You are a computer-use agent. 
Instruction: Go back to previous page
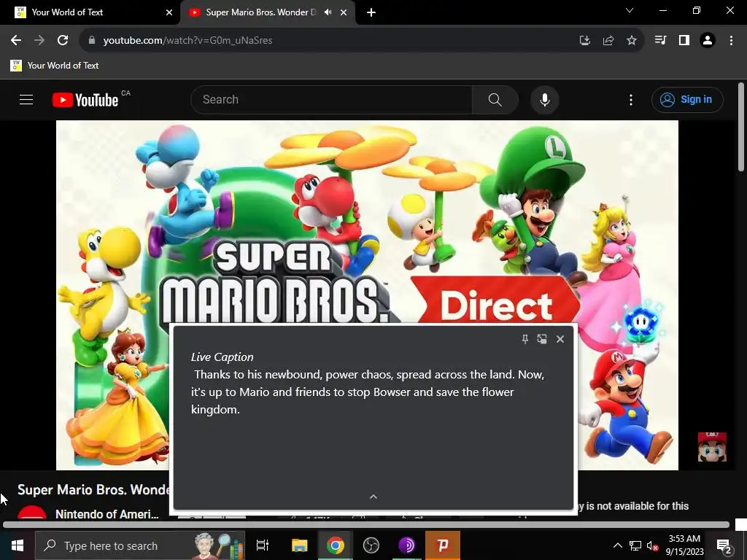tap(16, 41)
